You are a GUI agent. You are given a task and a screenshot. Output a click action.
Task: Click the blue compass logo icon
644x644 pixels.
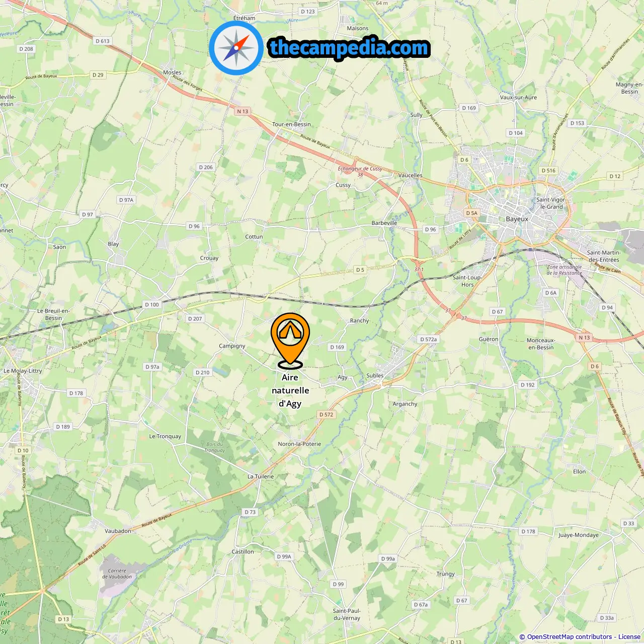pyautogui.click(x=236, y=48)
